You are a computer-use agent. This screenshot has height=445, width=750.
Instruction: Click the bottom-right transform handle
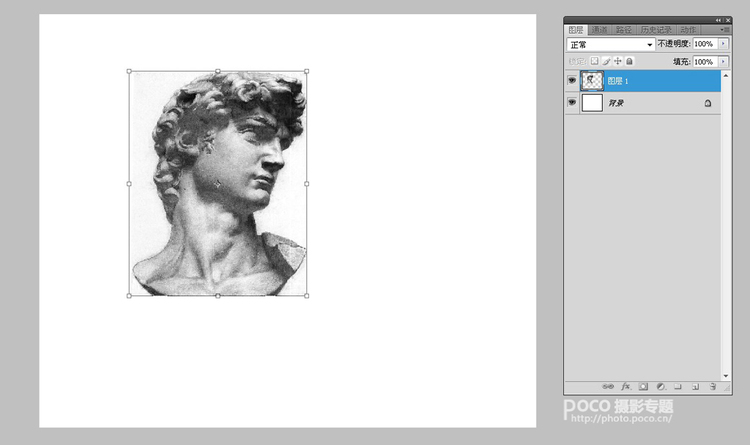point(307,296)
